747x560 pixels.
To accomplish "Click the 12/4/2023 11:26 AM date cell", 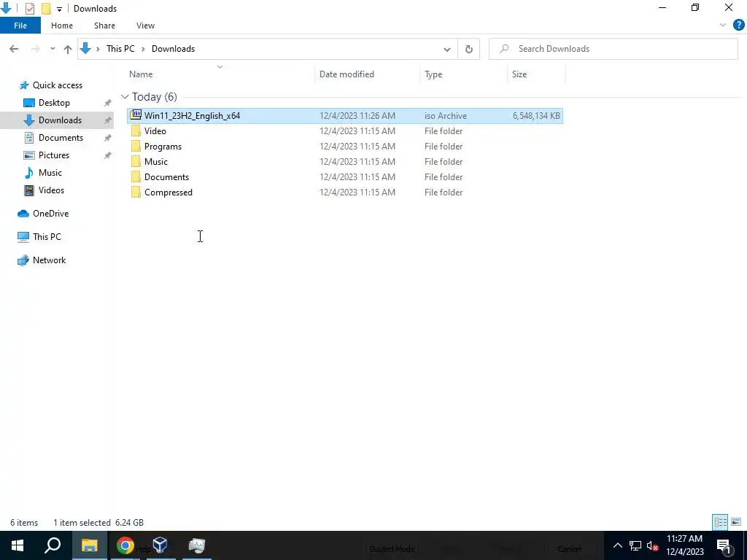I will pyautogui.click(x=357, y=116).
